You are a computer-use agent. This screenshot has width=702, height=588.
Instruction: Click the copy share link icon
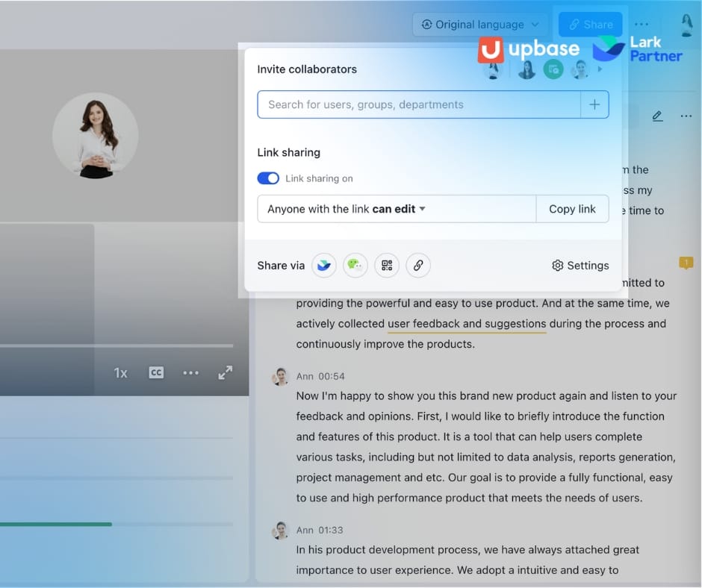point(417,265)
